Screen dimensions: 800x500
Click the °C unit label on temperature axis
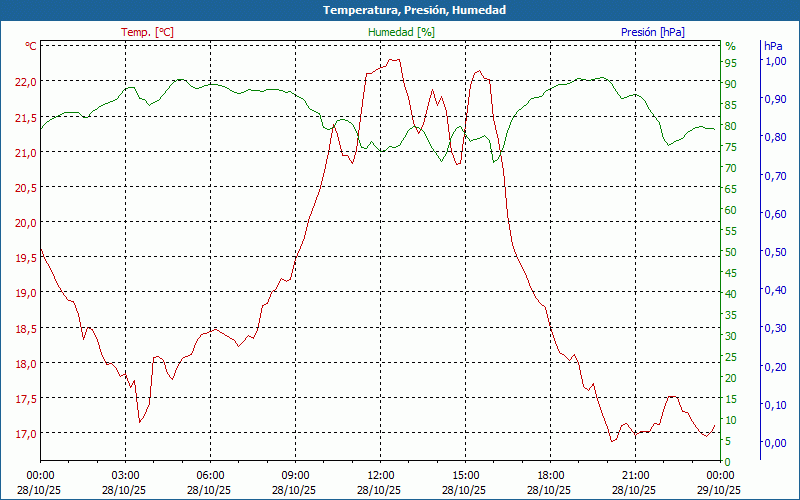tap(31, 46)
